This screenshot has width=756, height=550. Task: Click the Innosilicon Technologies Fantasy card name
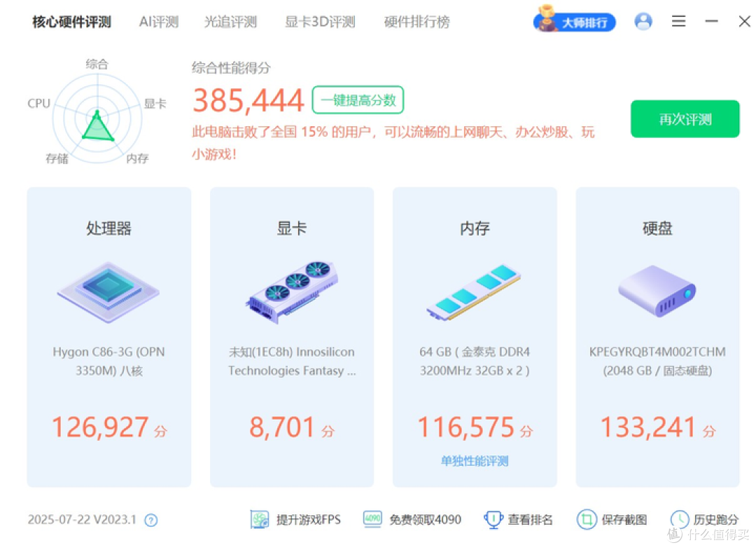pos(292,362)
